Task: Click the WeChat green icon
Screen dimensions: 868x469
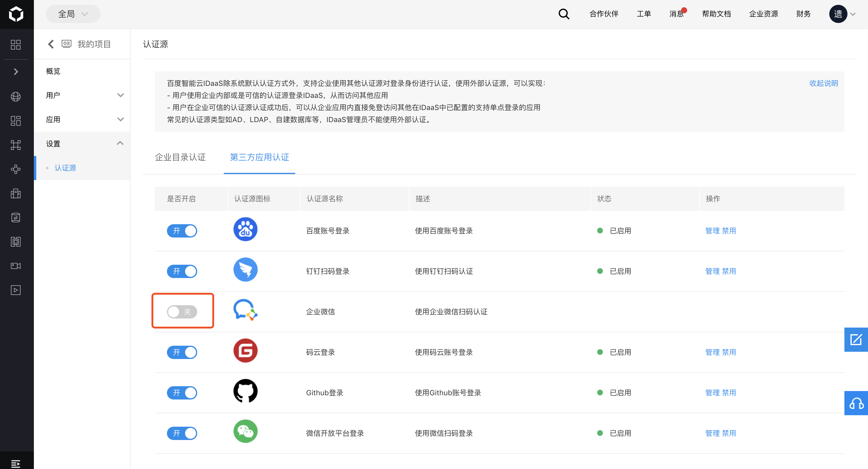Action: pos(245,431)
